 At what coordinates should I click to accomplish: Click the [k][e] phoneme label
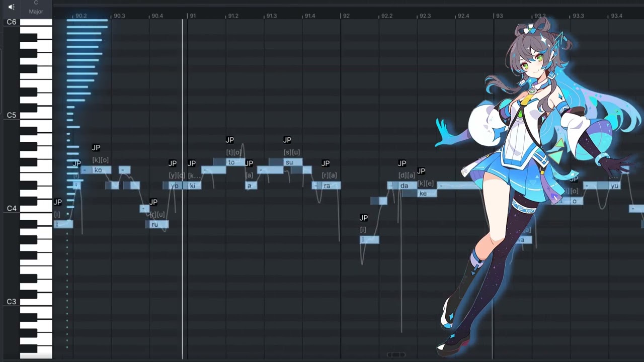[426, 184]
